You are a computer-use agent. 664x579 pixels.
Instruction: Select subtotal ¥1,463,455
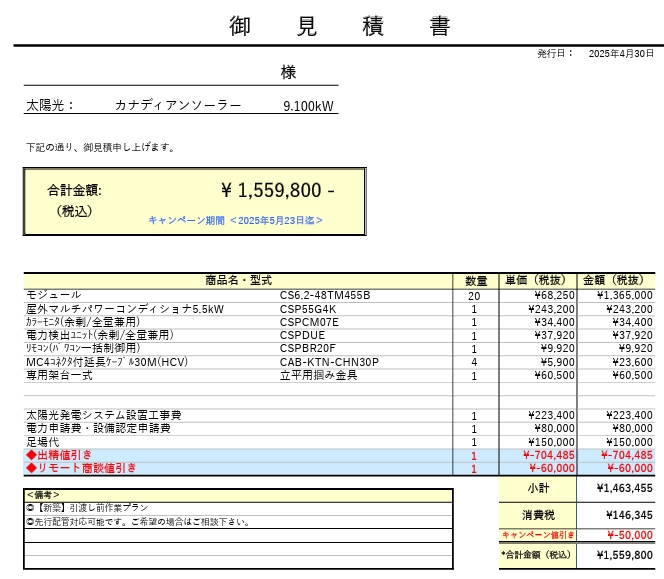click(625, 488)
